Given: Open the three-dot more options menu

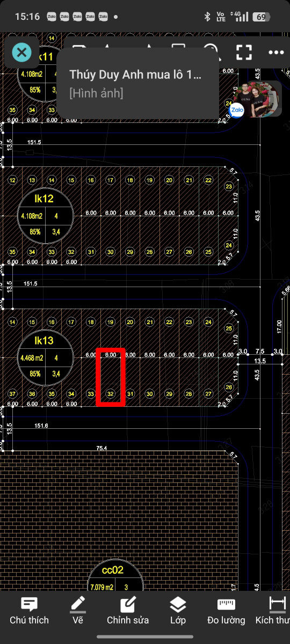Looking at the screenshot, I should [276, 52].
